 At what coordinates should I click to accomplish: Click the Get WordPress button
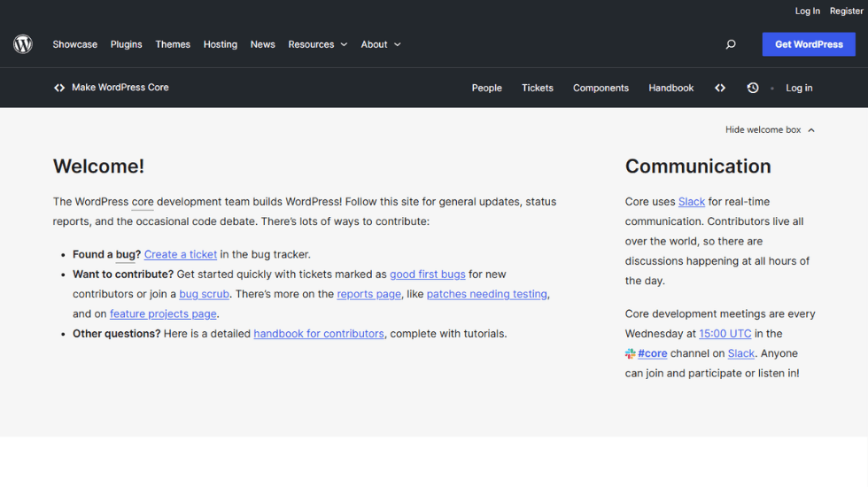point(809,44)
